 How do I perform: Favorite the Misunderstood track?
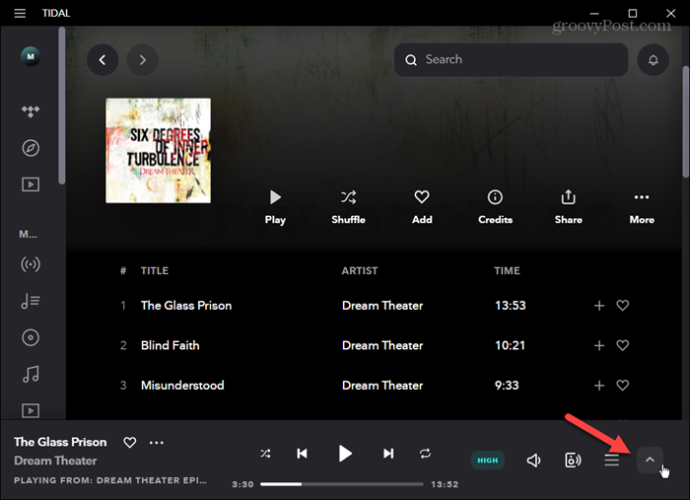click(x=622, y=386)
